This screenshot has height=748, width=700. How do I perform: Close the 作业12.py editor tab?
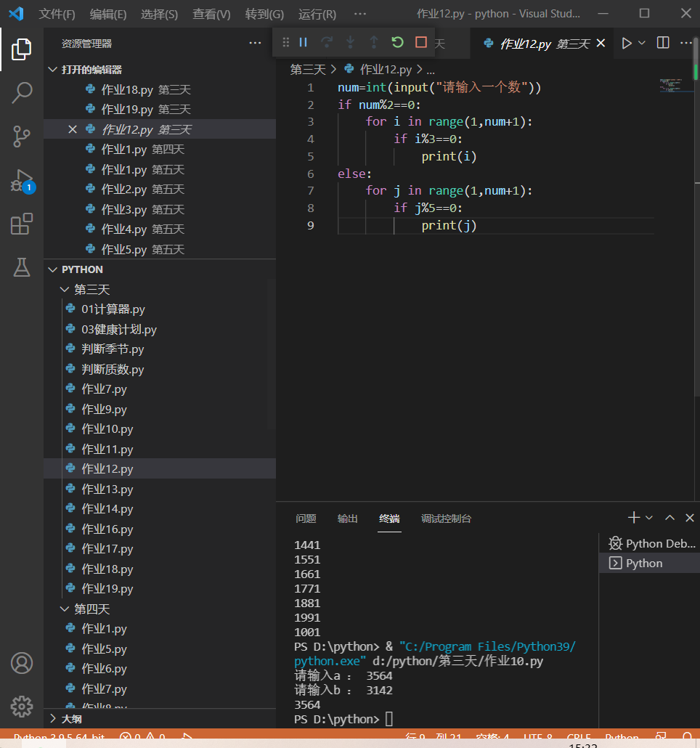click(x=601, y=44)
